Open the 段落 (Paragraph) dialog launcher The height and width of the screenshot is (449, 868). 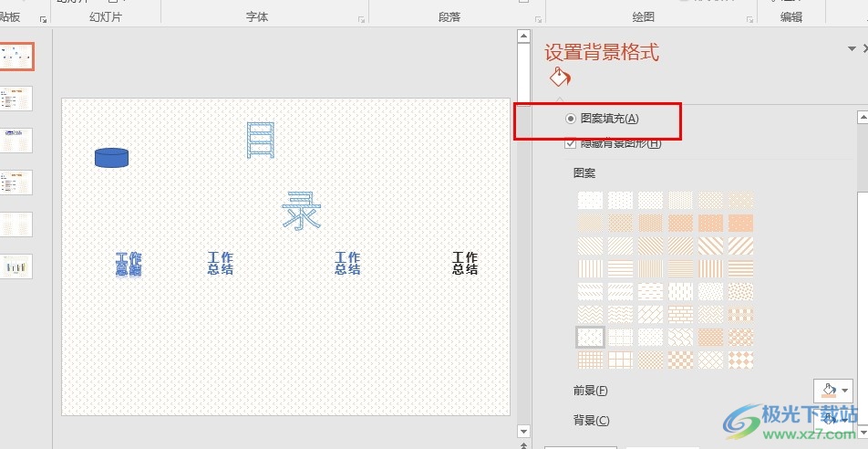click(x=538, y=19)
